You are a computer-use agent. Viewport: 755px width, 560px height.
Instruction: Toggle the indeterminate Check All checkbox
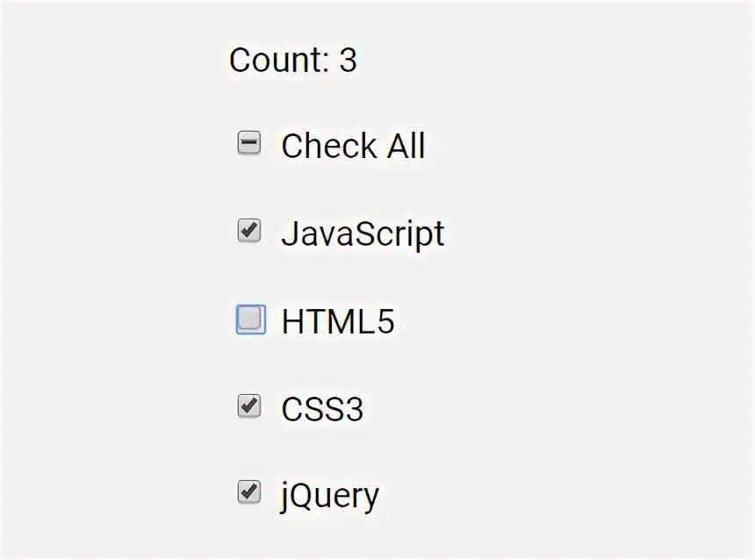click(x=249, y=143)
